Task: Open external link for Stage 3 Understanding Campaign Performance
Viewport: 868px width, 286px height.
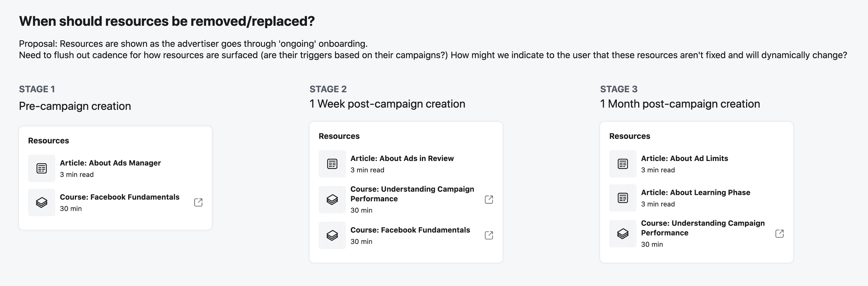Action: (779, 234)
